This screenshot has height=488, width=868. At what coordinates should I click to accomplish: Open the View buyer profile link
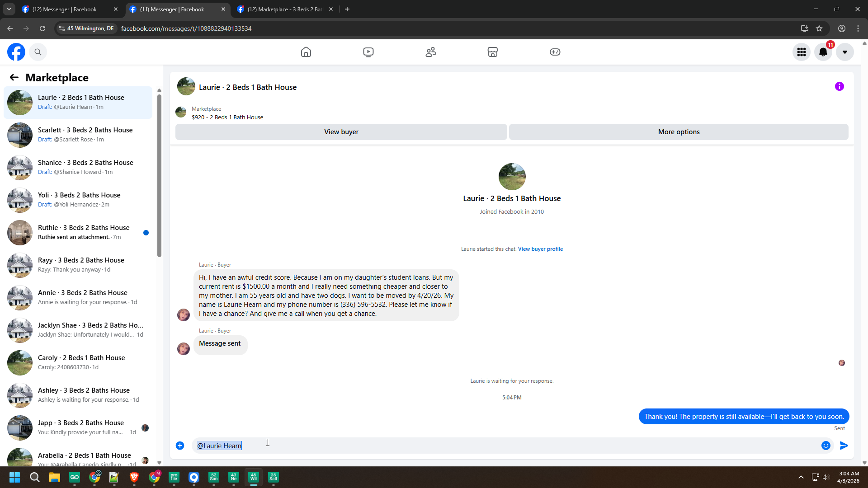point(540,249)
